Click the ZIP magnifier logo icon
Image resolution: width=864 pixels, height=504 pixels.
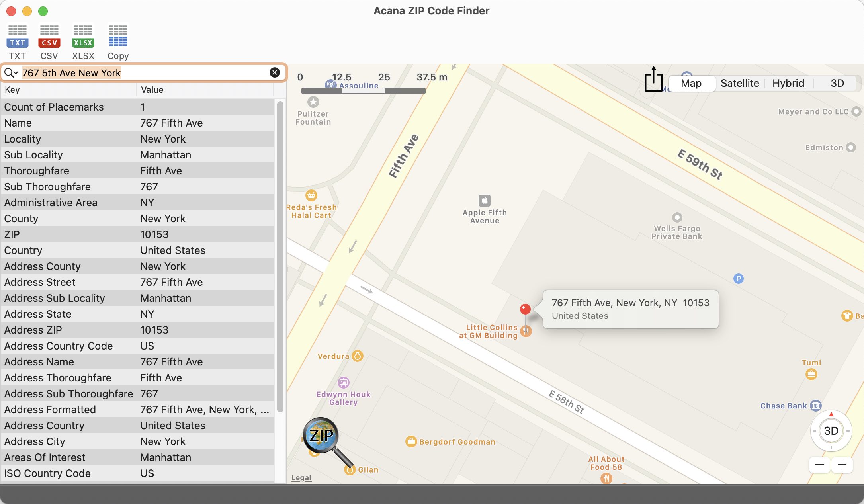coord(327,442)
